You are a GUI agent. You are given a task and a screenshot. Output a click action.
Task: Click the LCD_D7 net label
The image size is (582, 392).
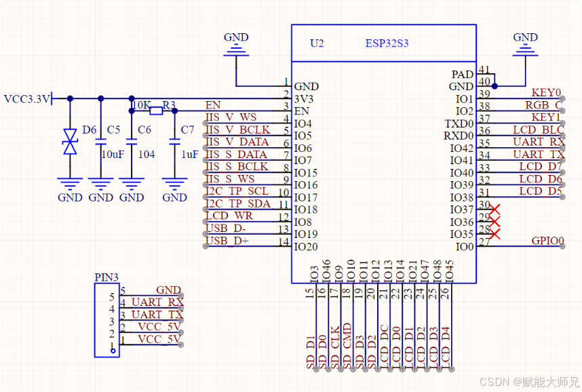541,166
